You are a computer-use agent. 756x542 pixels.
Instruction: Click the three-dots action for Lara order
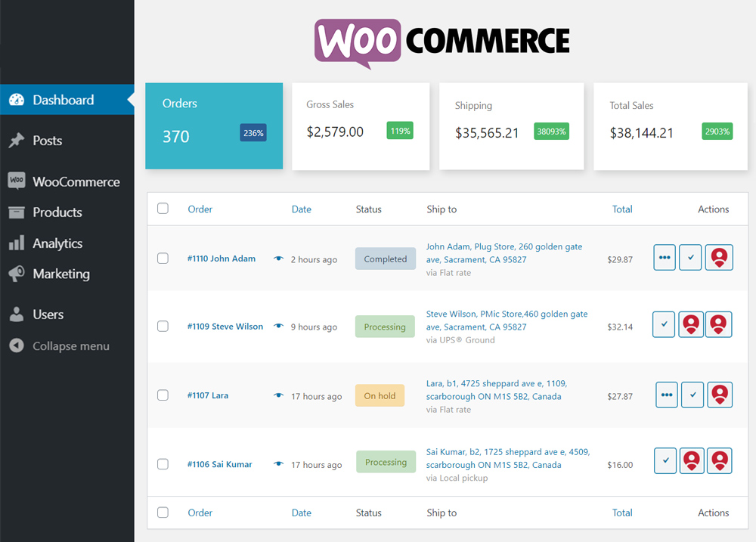666,395
